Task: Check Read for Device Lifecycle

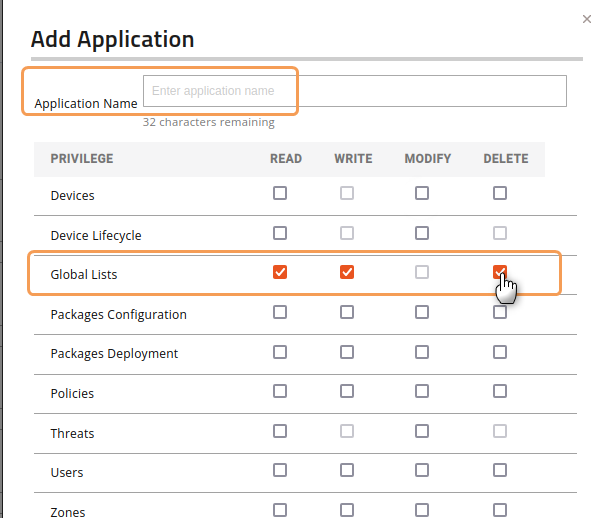Action: coord(280,233)
